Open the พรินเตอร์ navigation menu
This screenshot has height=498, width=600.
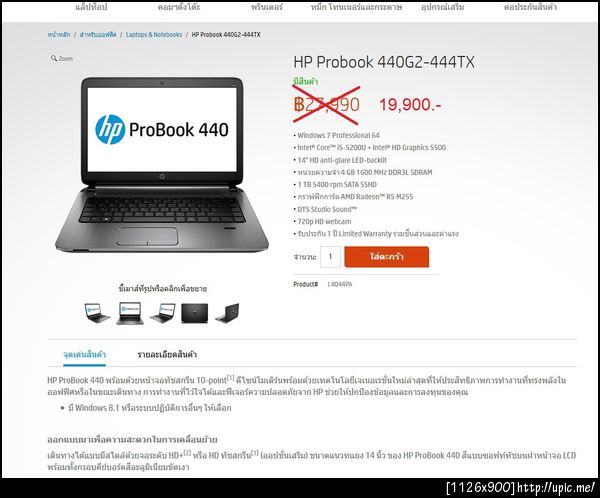(267, 7)
